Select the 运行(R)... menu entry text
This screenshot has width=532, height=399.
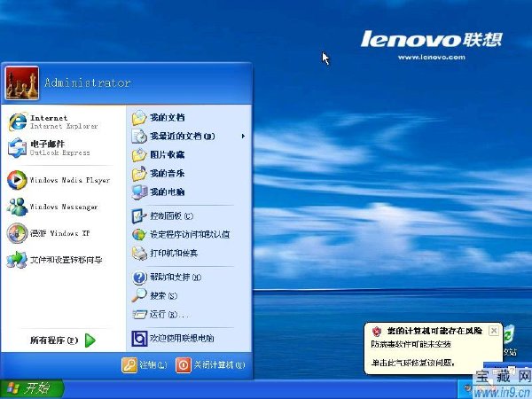point(168,315)
